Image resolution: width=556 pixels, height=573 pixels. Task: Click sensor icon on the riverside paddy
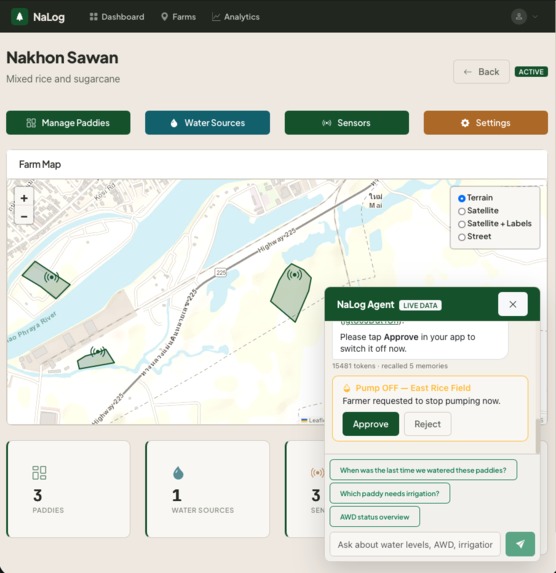[x=52, y=277]
